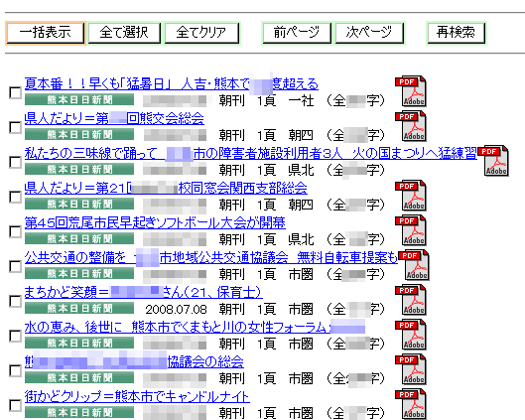Check the box for 三味線で踊って article
The image size is (525, 420).
[15, 162]
